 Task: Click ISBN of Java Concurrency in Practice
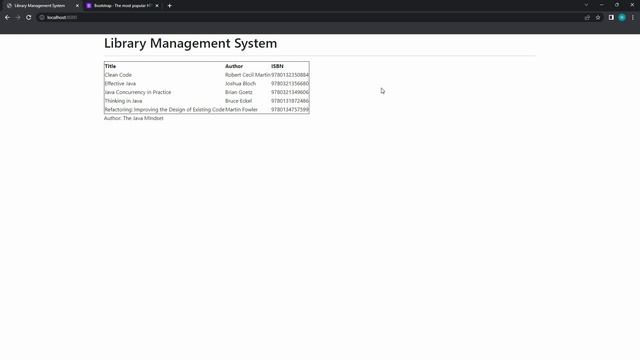[290, 92]
